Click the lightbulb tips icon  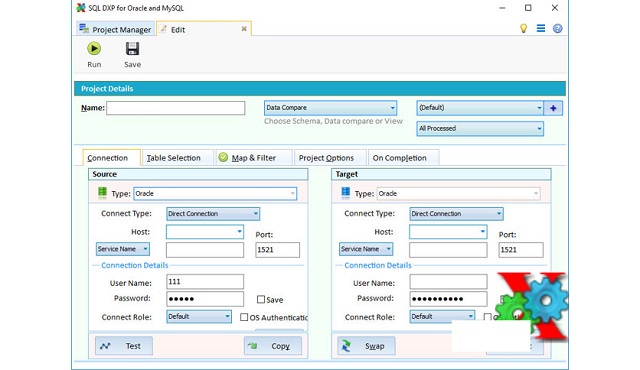point(523,28)
